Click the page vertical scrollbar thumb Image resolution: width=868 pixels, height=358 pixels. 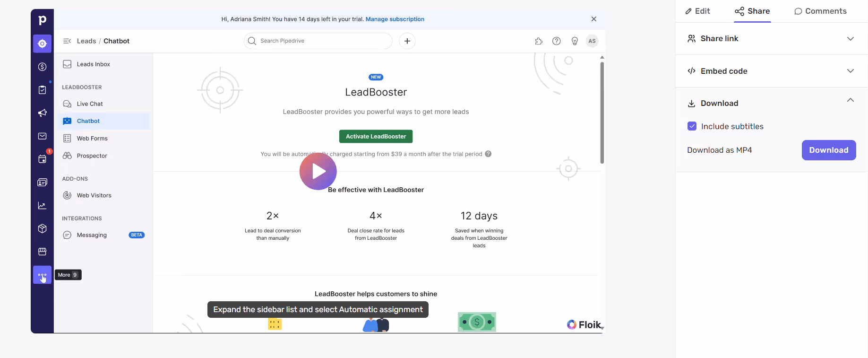coord(602,113)
